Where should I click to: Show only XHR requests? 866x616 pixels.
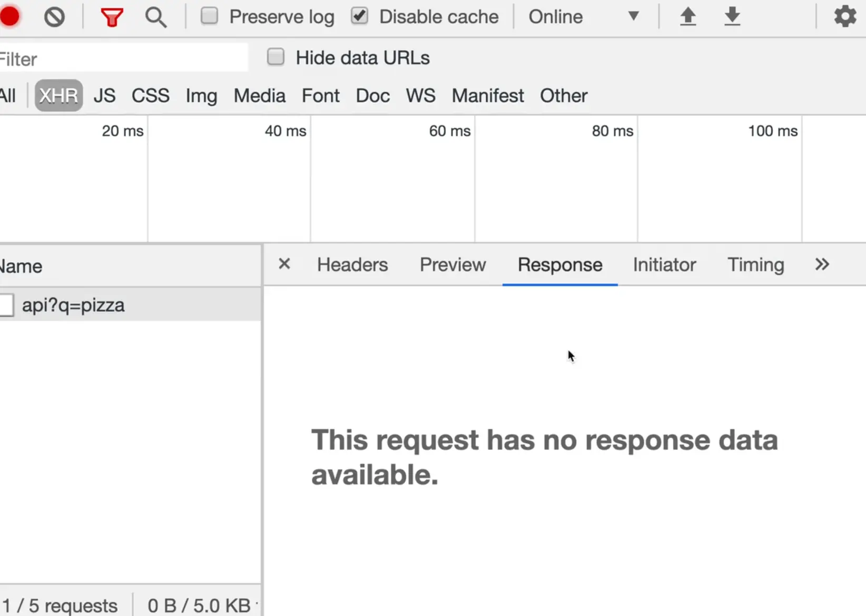click(58, 95)
